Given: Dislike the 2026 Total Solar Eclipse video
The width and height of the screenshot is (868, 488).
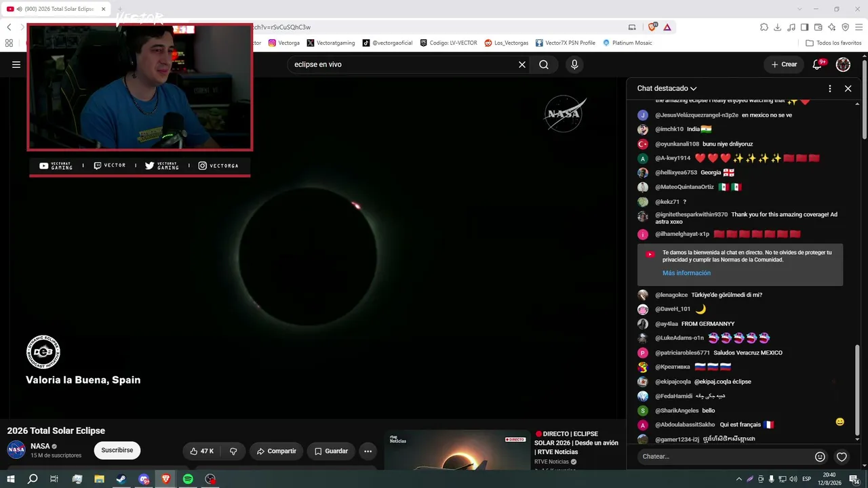Looking at the screenshot, I should [x=233, y=451].
